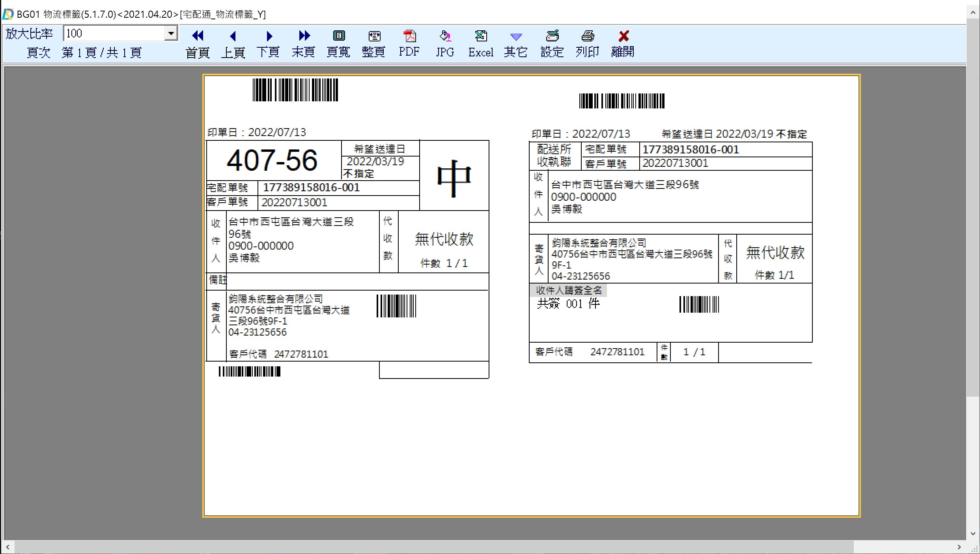
Task: Click the barcode in right label signature area
Action: pos(699,305)
